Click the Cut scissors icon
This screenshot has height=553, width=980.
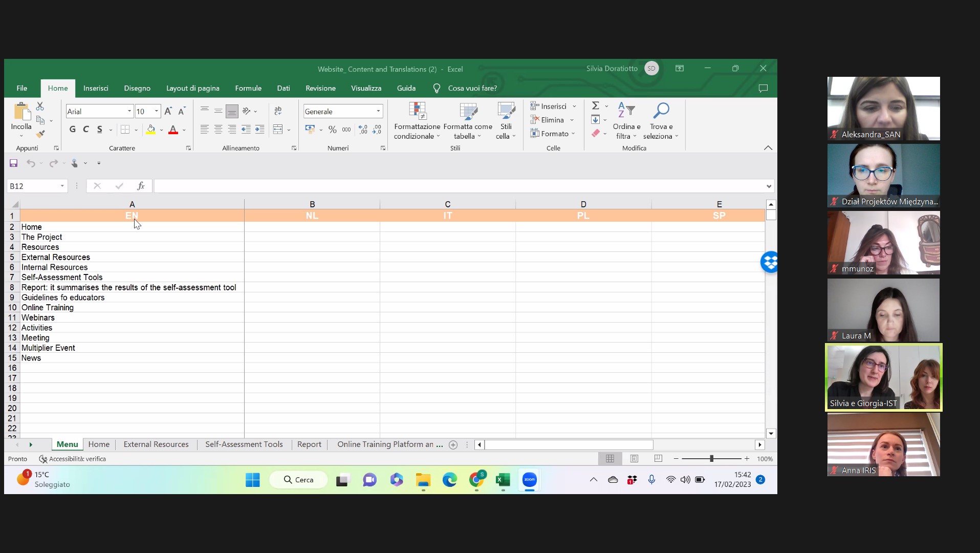[x=40, y=106]
